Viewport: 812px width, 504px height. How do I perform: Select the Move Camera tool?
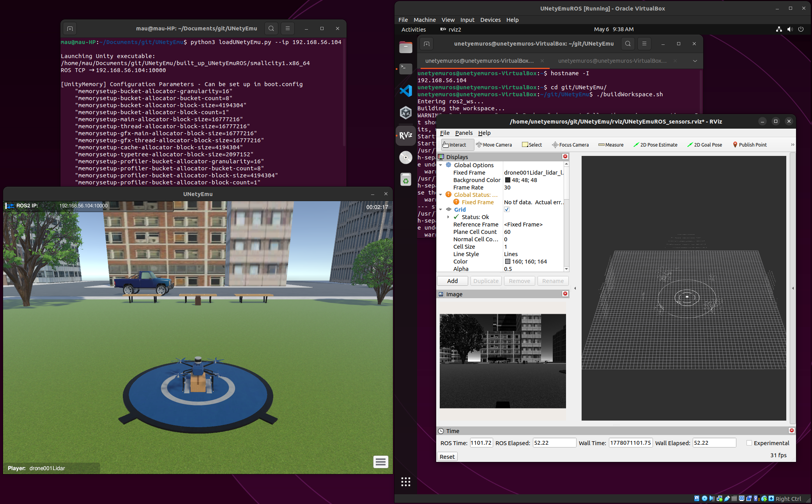tap(494, 145)
